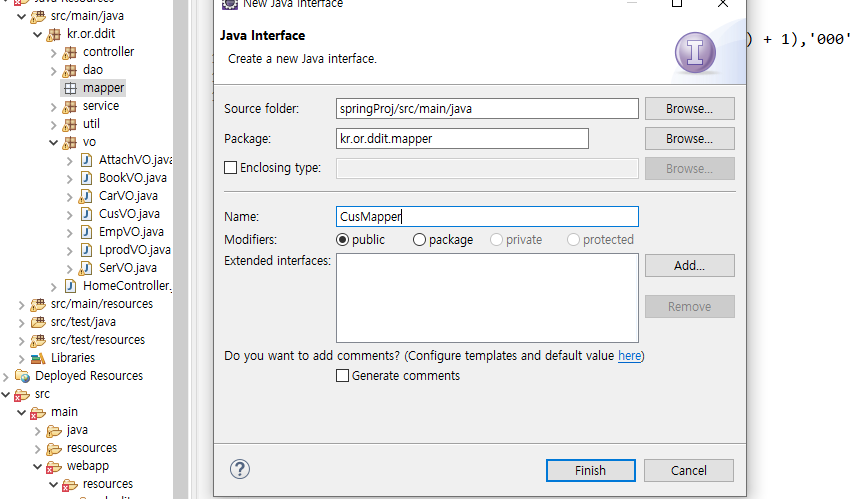Select the src project folder label

[42, 394]
